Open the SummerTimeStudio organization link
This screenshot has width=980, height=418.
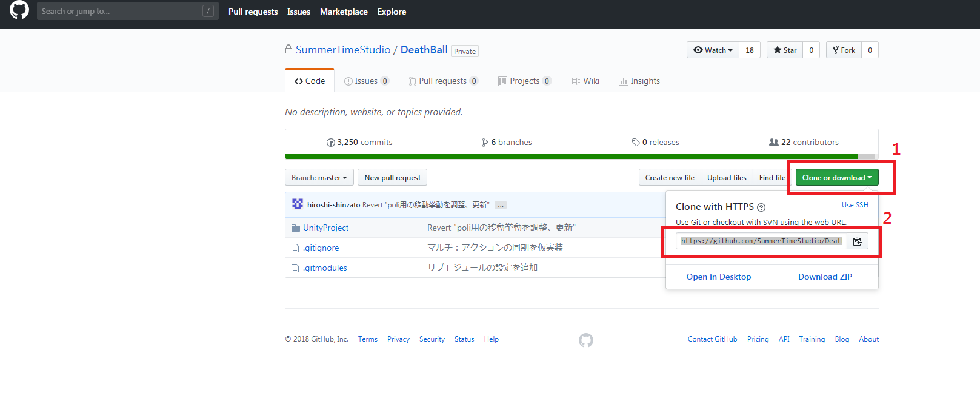coord(343,50)
